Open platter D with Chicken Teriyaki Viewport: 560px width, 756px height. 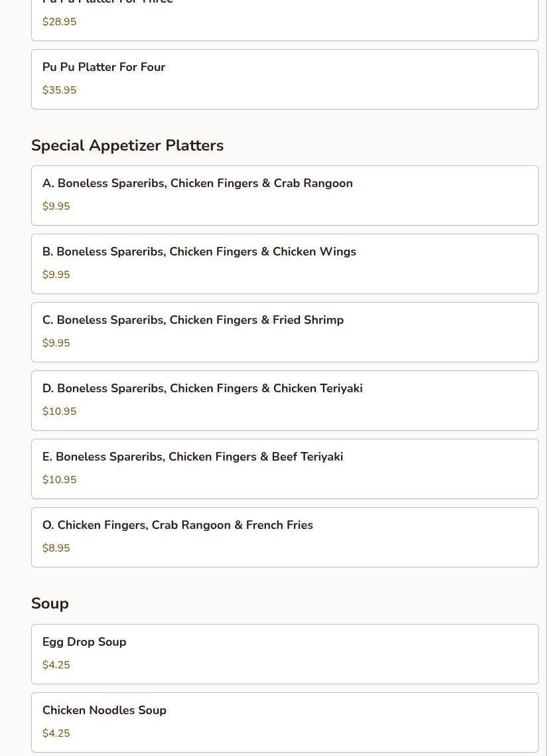(284, 400)
